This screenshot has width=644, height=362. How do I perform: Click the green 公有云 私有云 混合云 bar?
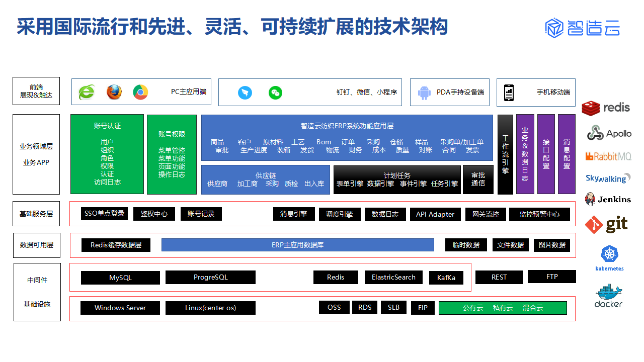[503, 308]
